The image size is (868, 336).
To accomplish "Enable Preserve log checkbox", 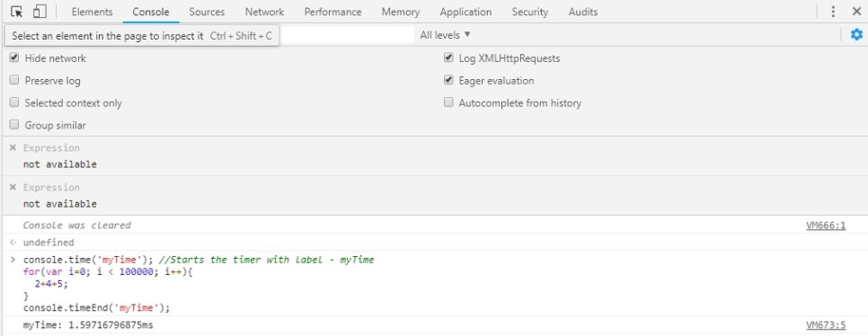I will pos(14,80).
